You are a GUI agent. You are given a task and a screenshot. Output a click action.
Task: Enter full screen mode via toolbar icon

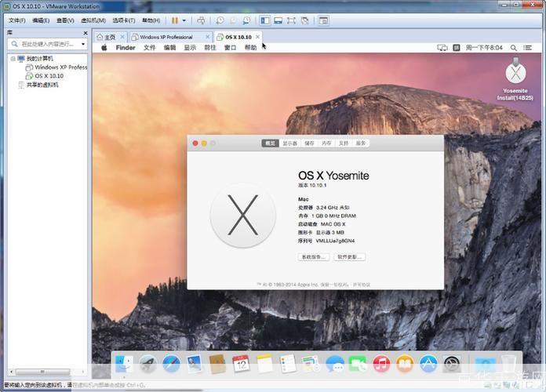[291, 20]
